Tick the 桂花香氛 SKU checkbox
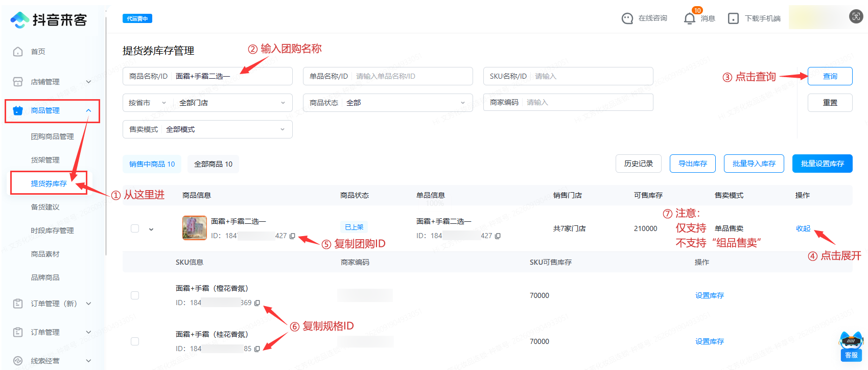The height and width of the screenshot is (370, 868). click(135, 341)
